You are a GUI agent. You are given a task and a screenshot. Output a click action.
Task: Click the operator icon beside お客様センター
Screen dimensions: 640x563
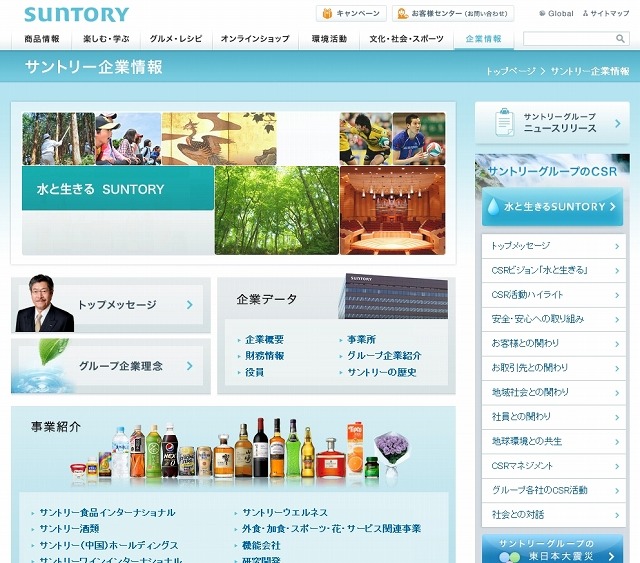[x=403, y=13]
